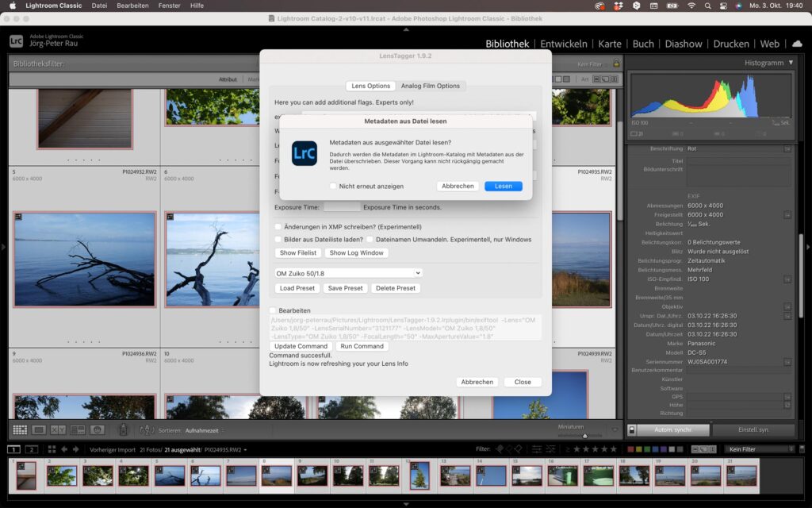
Task: Click Abbrechen in metadata dialog
Action: tap(458, 186)
